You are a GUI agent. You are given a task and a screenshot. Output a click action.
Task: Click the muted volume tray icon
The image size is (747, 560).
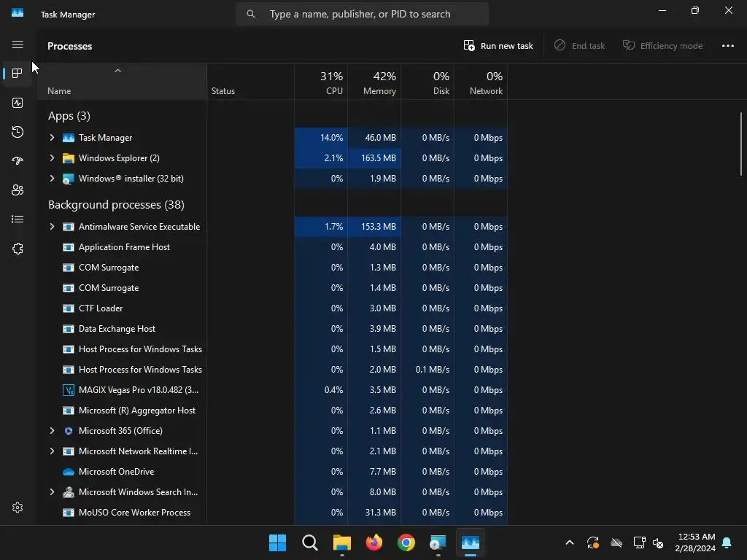[659, 542]
